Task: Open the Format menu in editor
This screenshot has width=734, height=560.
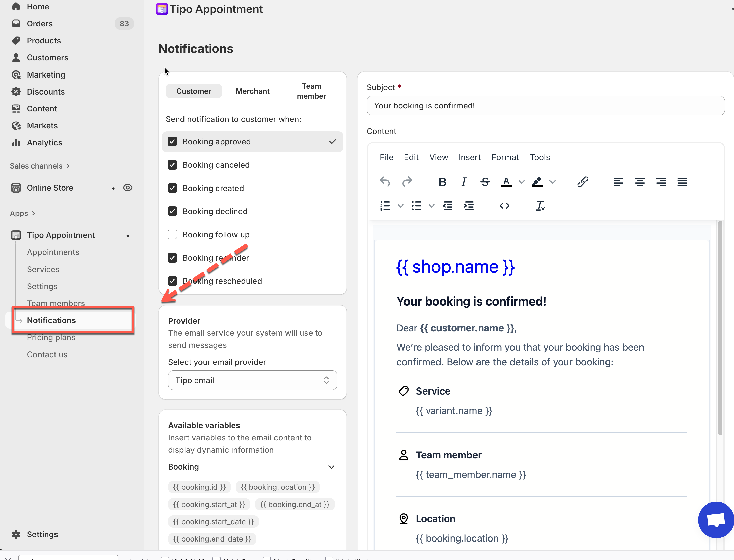Action: click(505, 157)
